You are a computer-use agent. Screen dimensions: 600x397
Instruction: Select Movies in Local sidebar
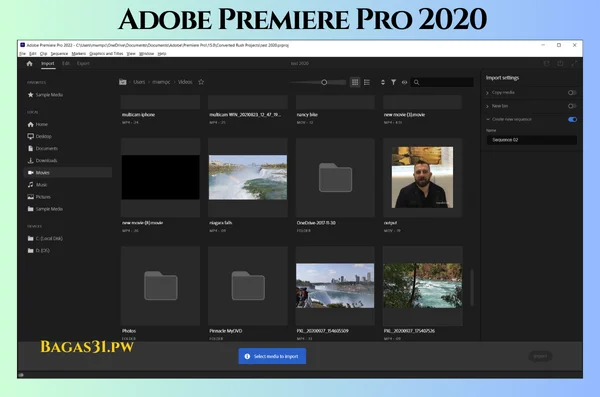click(x=68, y=173)
